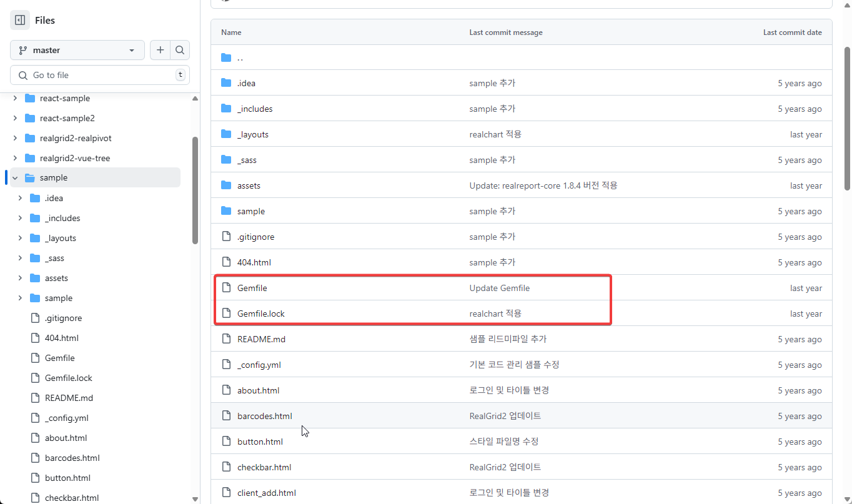Open 'realchart 적용' commit on _layouts row

tap(495, 134)
